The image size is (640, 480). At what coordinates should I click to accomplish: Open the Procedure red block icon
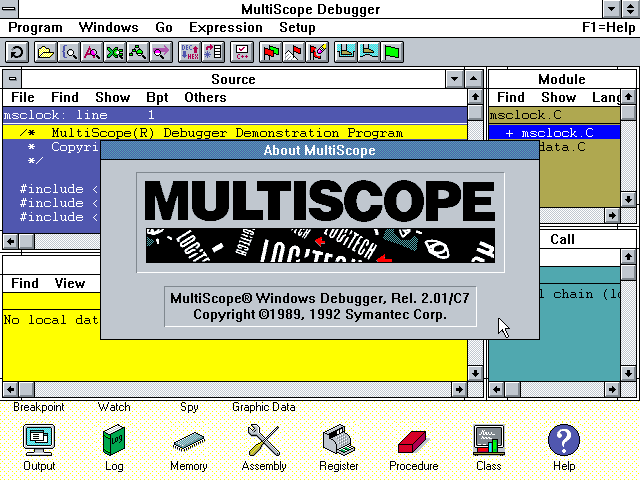click(413, 442)
